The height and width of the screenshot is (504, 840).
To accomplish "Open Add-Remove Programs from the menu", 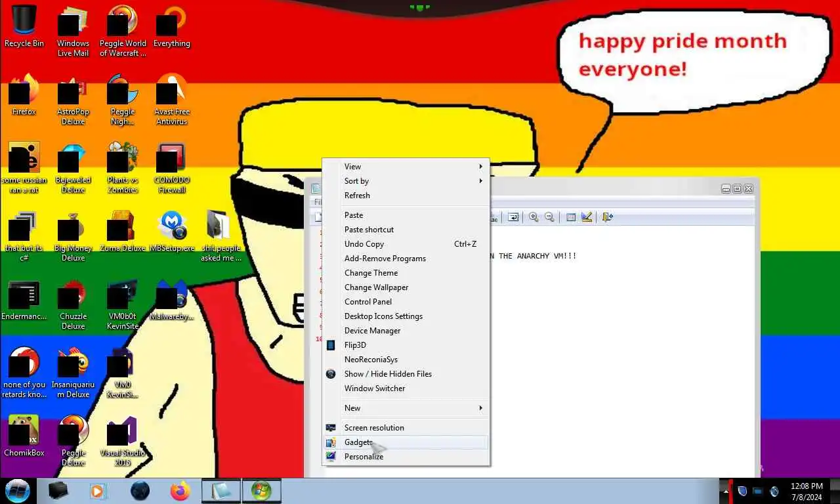I will (406, 259).
